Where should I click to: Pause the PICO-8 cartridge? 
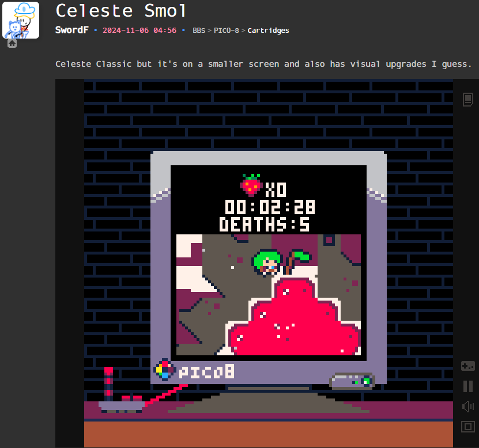pyautogui.click(x=467, y=386)
